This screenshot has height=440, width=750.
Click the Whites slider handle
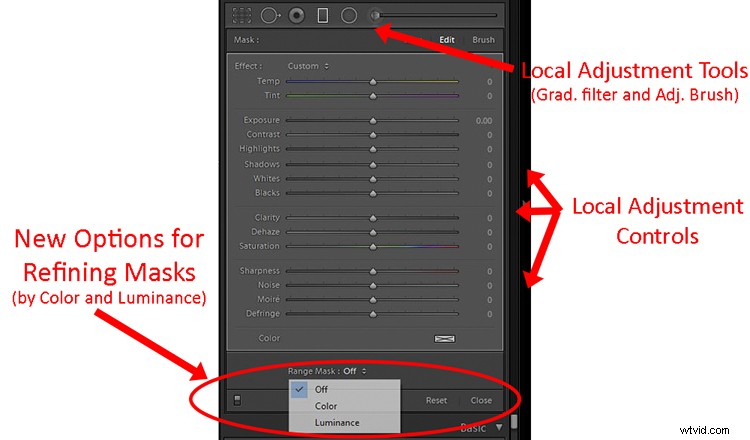[x=373, y=179]
